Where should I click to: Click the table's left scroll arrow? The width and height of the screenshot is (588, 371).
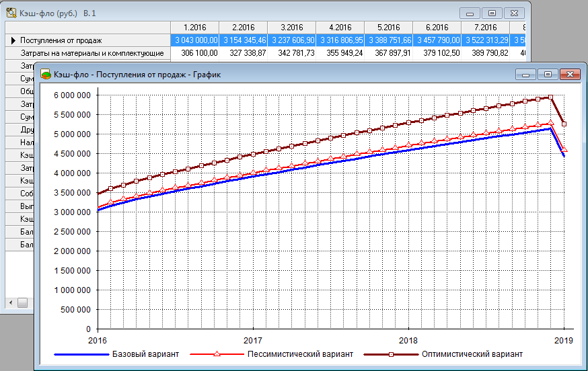(x=11, y=302)
